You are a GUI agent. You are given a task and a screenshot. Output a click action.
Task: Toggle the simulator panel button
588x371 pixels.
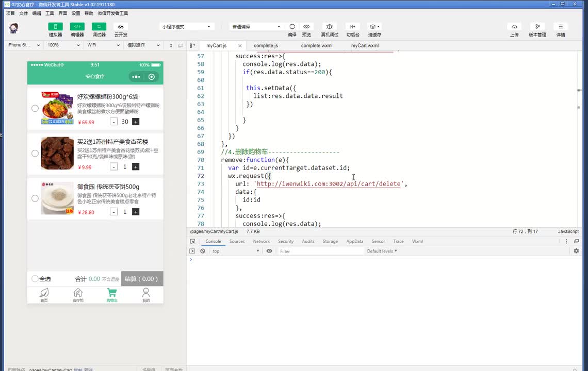(55, 27)
